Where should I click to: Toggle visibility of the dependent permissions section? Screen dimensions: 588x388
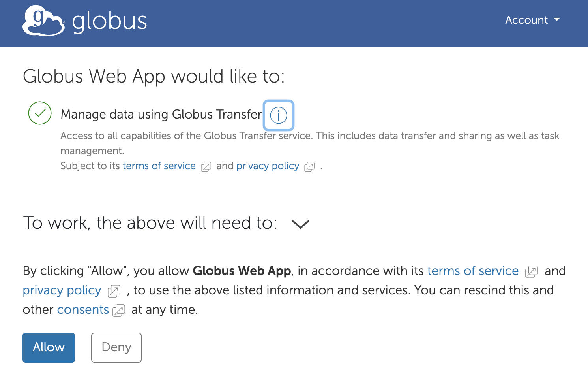300,224
